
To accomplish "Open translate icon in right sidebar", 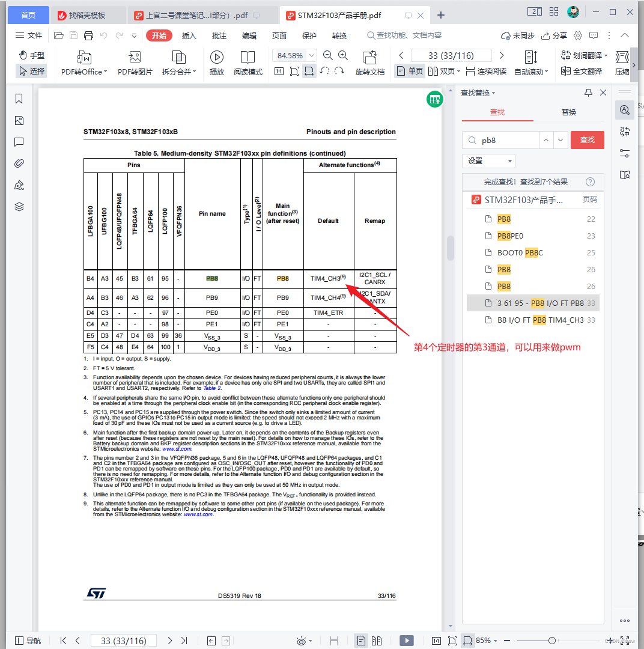I will [x=625, y=132].
